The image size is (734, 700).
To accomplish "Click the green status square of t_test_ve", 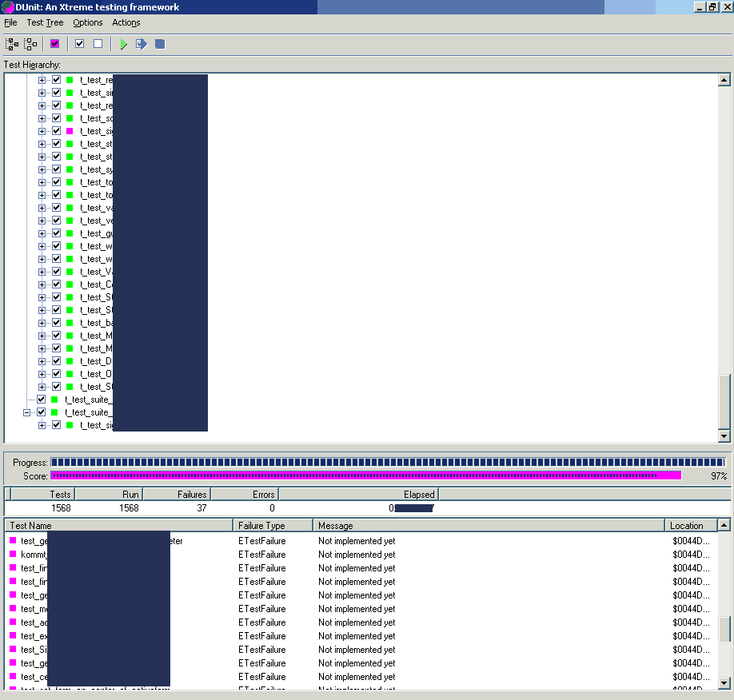I will pyautogui.click(x=70, y=221).
